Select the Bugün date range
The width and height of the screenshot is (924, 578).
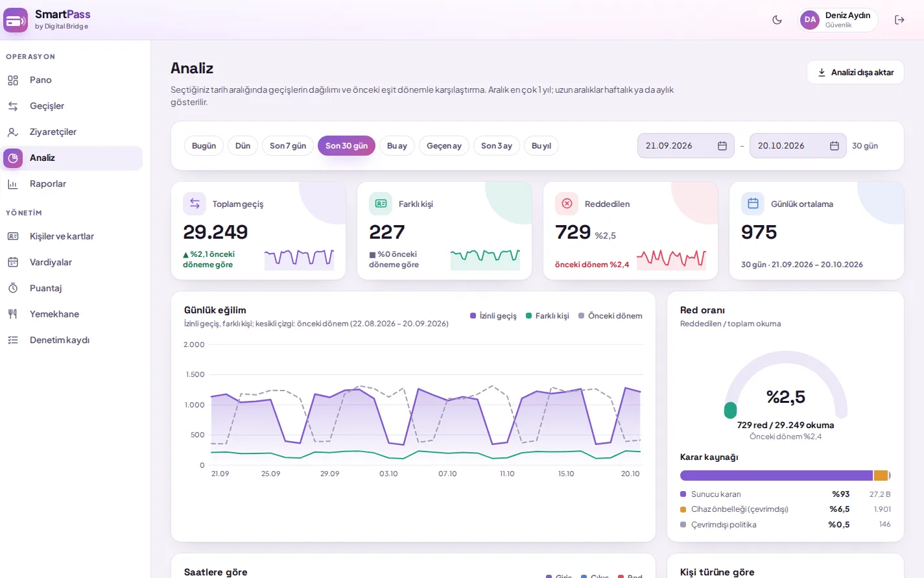(204, 146)
